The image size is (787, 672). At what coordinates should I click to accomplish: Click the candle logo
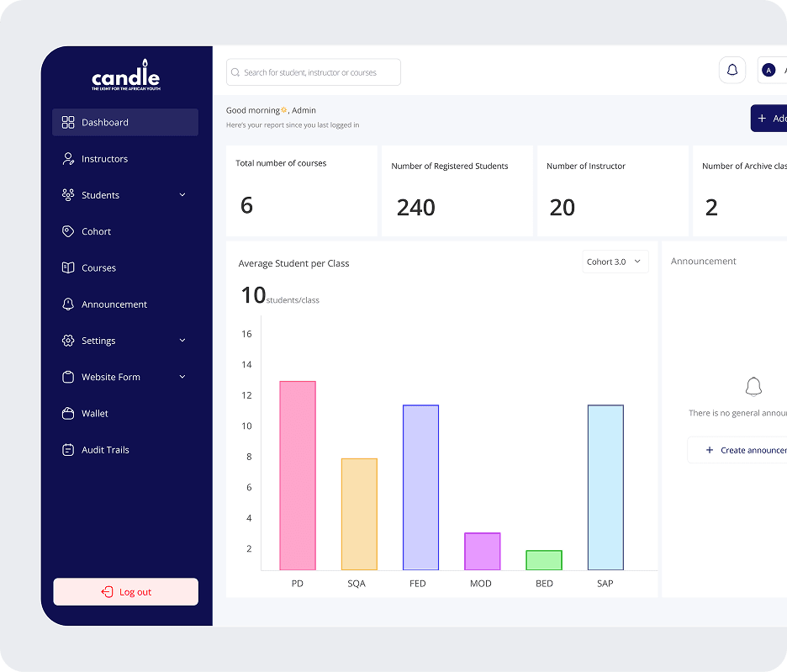[x=125, y=77]
